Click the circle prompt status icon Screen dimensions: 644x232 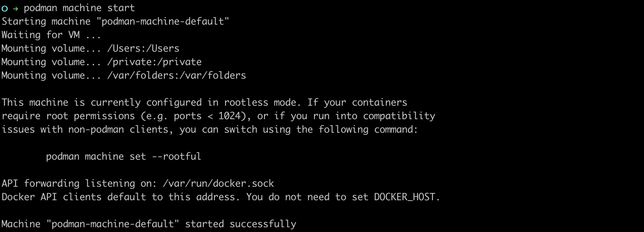point(5,8)
